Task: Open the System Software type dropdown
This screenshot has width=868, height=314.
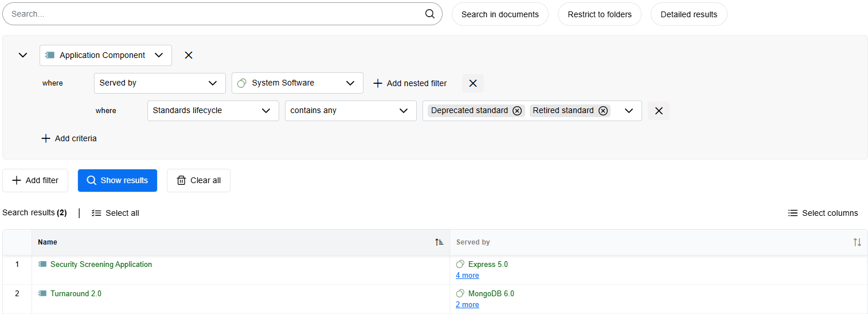Action: pyautogui.click(x=297, y=83)
